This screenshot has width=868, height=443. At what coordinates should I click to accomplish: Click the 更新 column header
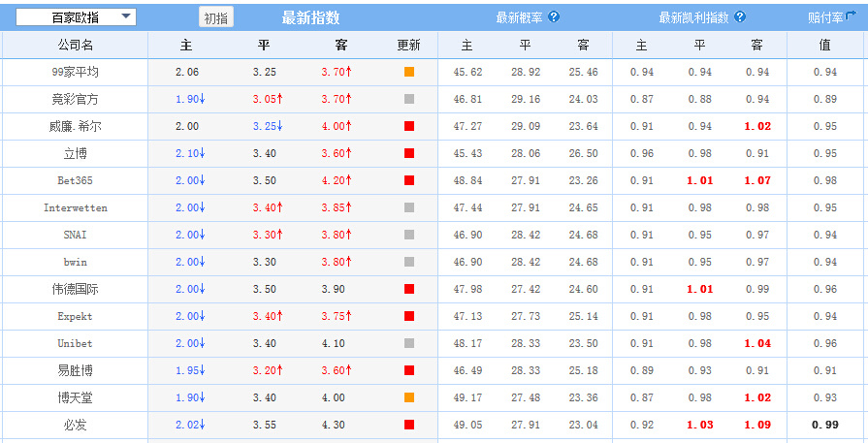click(408, 46)
